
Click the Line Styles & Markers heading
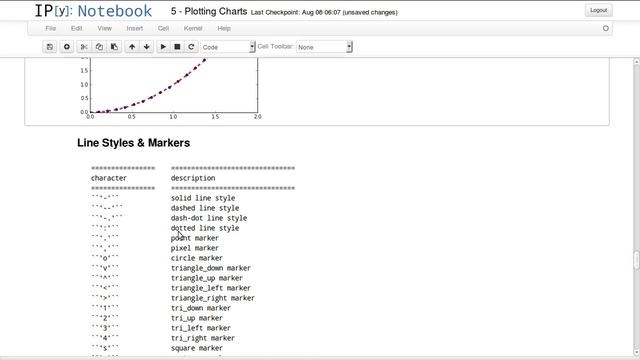(133, 143)
